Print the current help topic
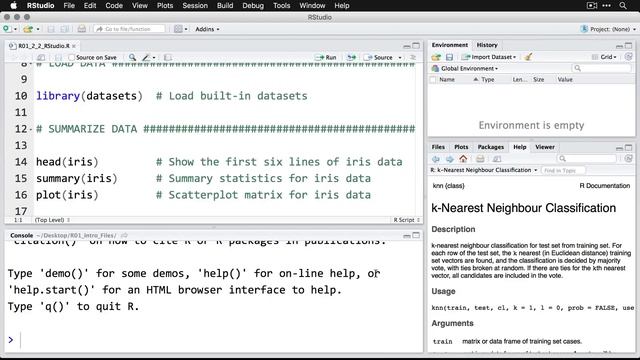640x360 pixels. pos(480,159)
